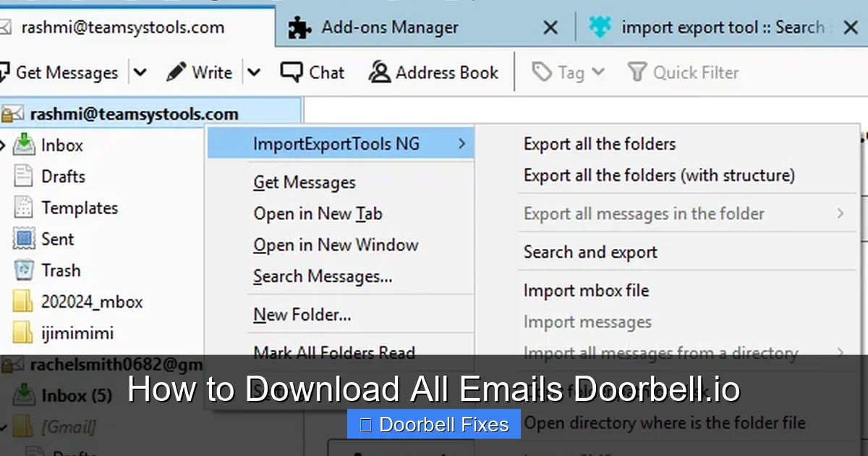Click the Quick Filter toolbar label
Screen dimensions: 868x456
tap(696, 72)
